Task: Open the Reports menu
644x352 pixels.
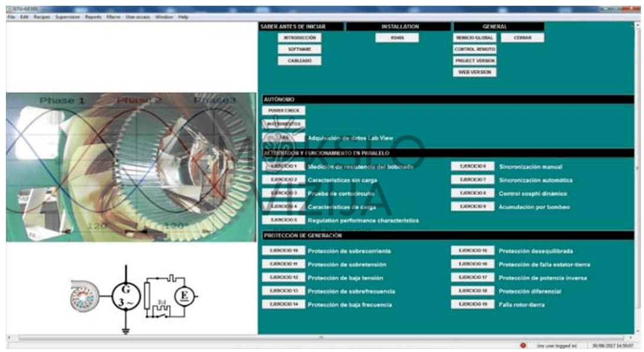Action: coord(93,17)
